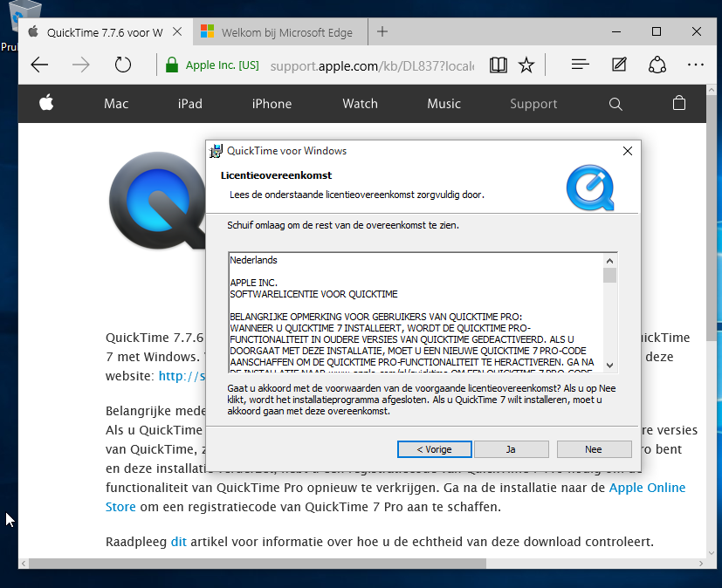Go back to the previous page in Edge
This screenshot has width=722, height=588.
point(39,65)
